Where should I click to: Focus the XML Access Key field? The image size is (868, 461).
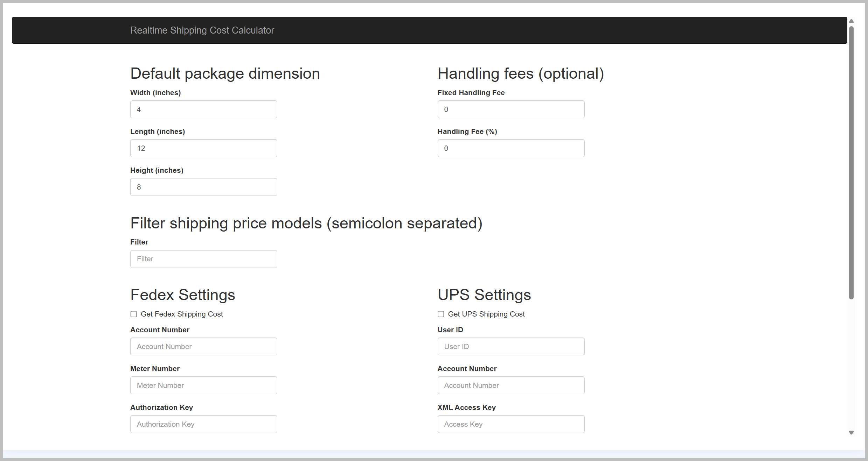click(x=511, y=424)
